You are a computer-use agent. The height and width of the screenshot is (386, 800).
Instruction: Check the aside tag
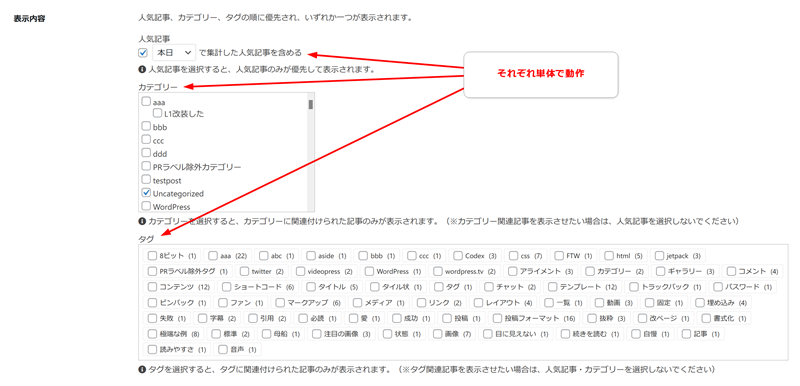coord(310,255)
